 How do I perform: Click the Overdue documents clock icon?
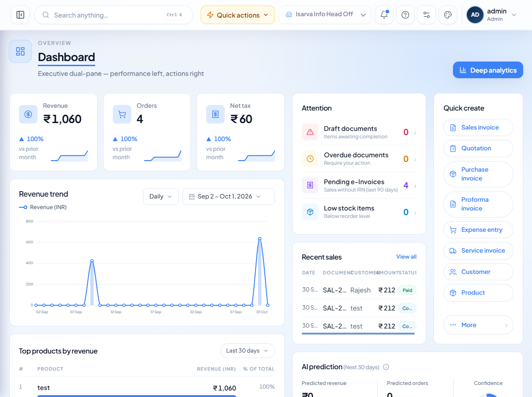pyautogui.click(x=310, y=159)
